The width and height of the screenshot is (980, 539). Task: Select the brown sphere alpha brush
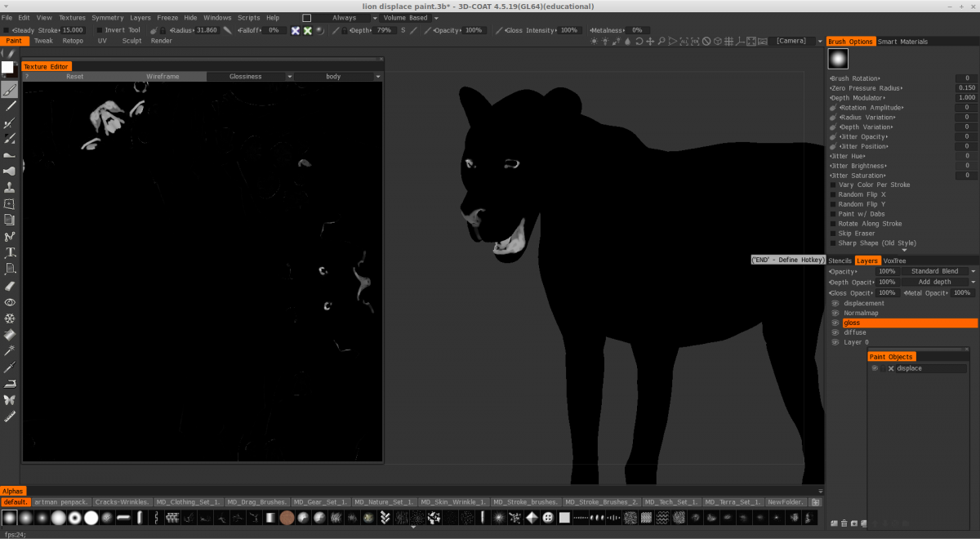pyautogui.click(x=287, y=518)
